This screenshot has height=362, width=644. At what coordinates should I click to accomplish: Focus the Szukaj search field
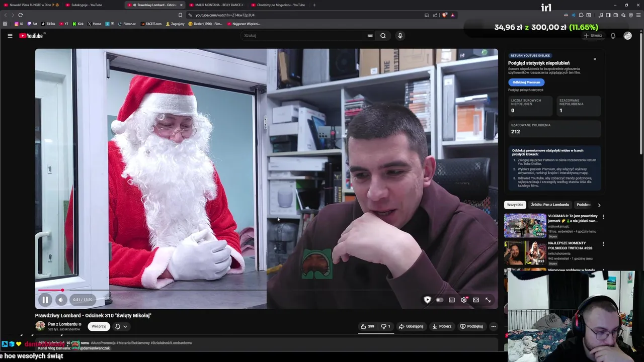[x=304, y=36]
